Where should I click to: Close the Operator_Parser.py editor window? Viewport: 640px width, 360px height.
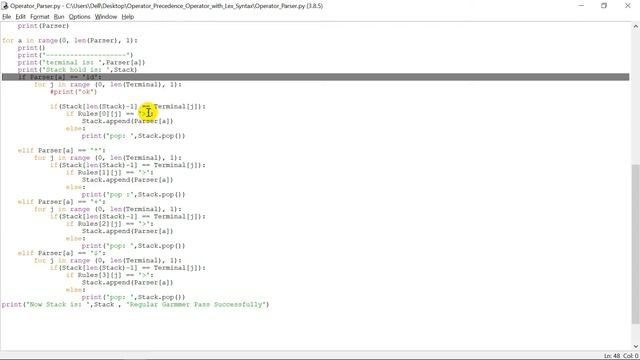[628, 6]
